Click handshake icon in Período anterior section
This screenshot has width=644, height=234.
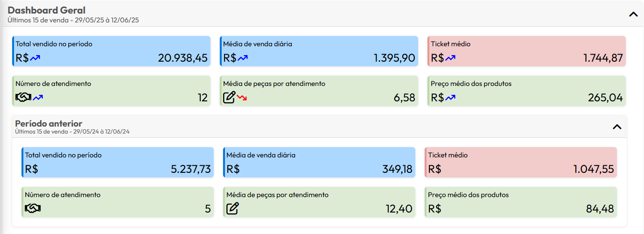coord(33,209)
